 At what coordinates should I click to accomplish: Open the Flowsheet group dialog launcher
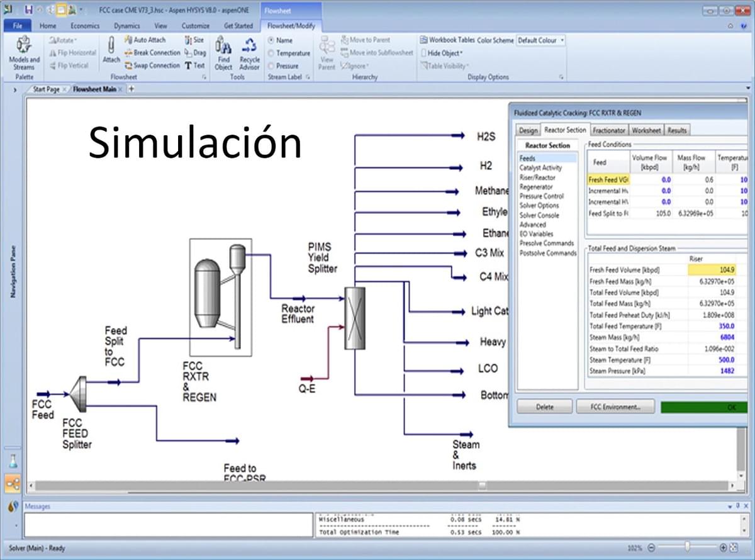click(204, 77)
